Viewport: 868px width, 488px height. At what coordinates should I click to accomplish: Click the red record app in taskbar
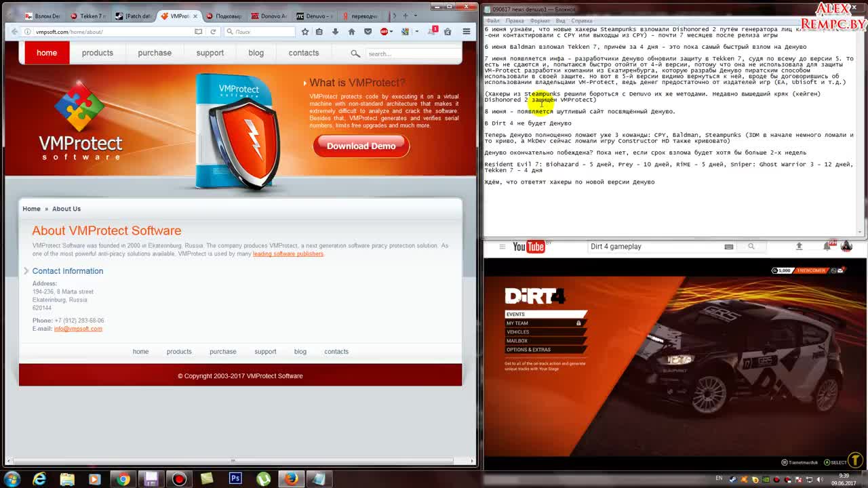coord(179,479)
